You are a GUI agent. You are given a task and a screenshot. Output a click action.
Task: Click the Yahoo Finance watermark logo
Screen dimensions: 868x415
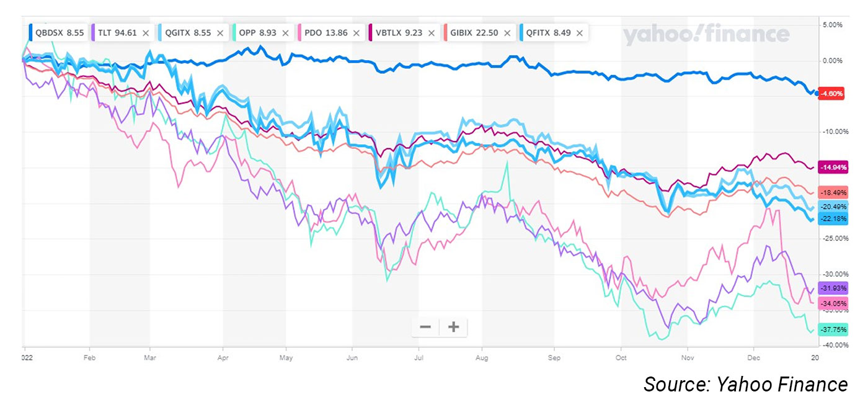pyautogui.click(x=706, y=35)
